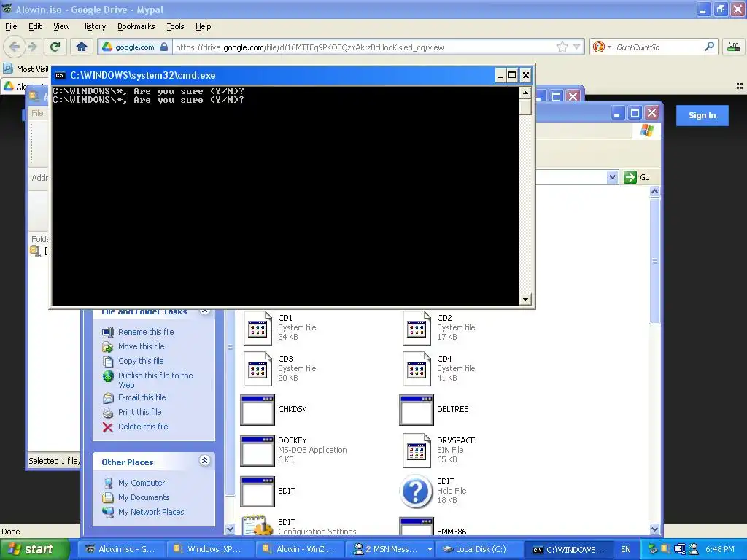Viewport: 747px width, 560px height.
Task: Select the DELTREE application icon
Action: [417, 410]
